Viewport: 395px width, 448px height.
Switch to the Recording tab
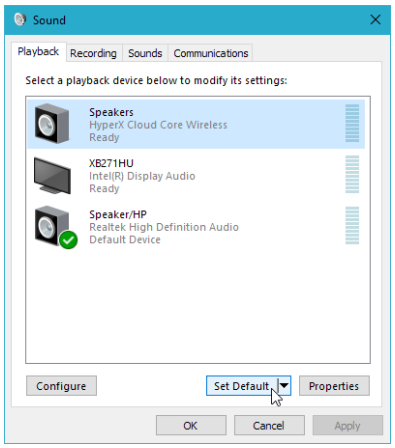[94, 53]
